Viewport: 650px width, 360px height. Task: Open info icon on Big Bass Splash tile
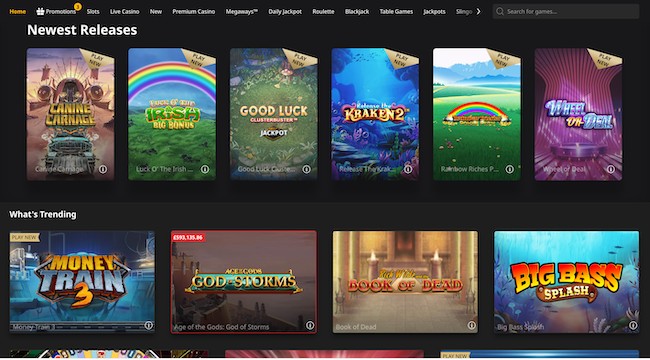point(633,326)
